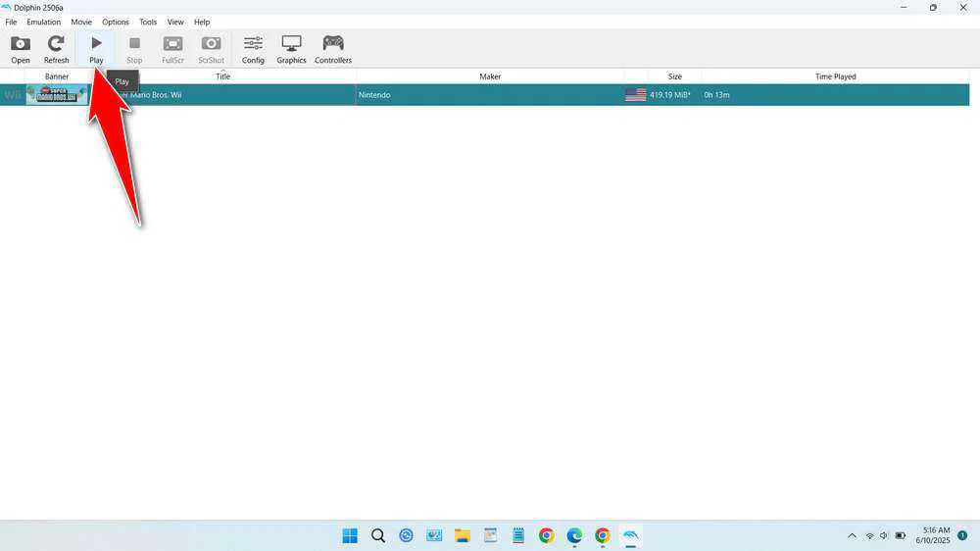Open the Emulation menu
The image size is (980, 551).
pyautogui.click(x=43, y=22)
